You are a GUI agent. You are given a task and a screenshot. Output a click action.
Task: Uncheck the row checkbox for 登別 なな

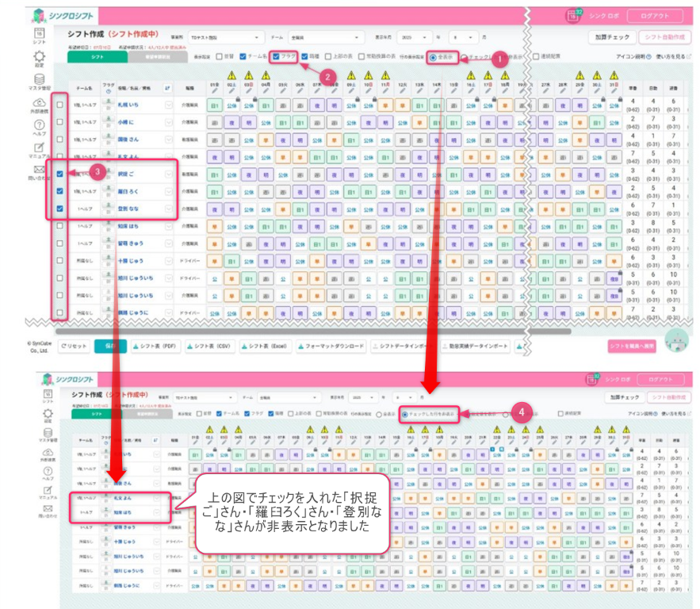pos(60,209)
